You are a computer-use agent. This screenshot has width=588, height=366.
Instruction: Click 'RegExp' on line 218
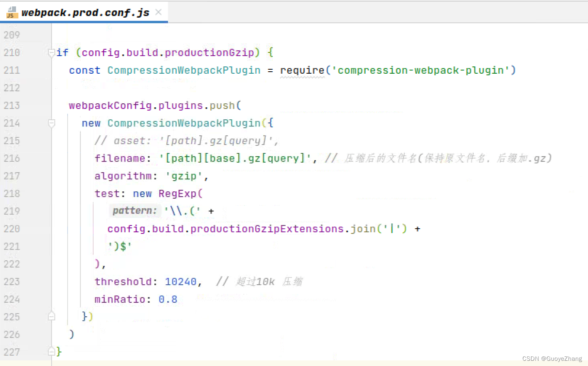point(177,194)
